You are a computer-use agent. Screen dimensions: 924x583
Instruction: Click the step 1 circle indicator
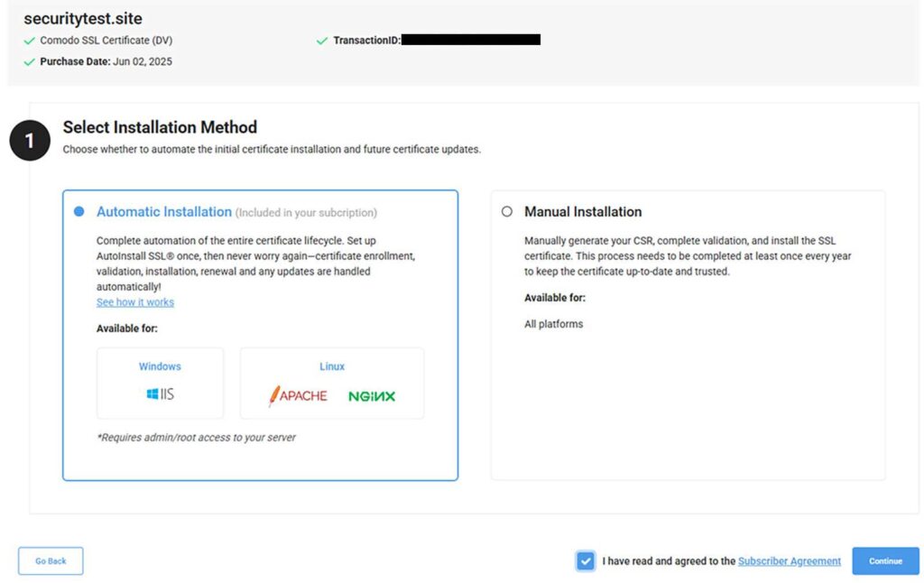click(x=29, y=141)
